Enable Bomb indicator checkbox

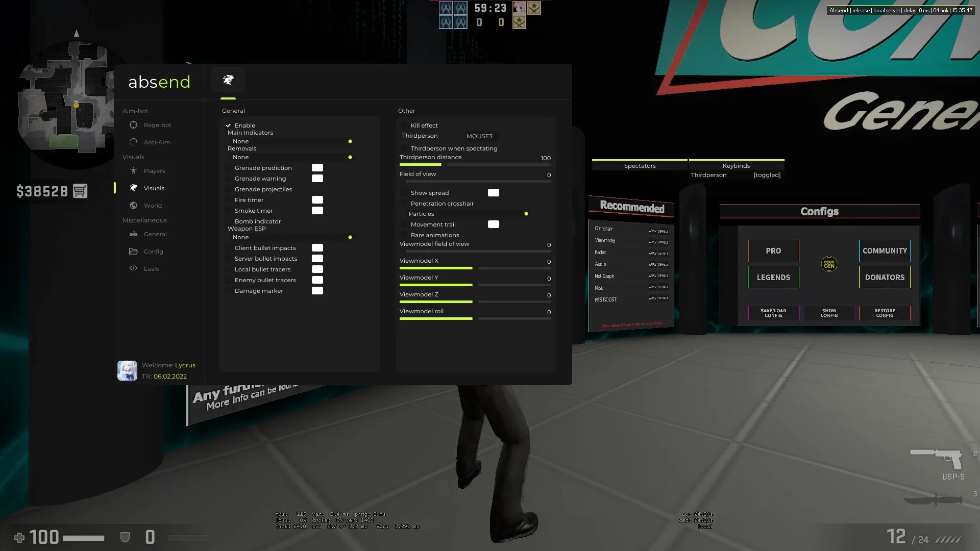(229, 221)
